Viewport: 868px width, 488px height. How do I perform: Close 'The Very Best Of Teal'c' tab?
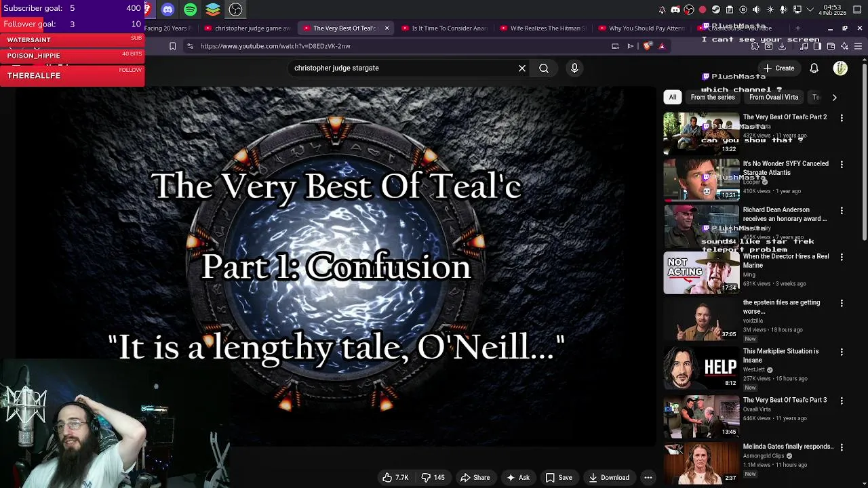387,28
